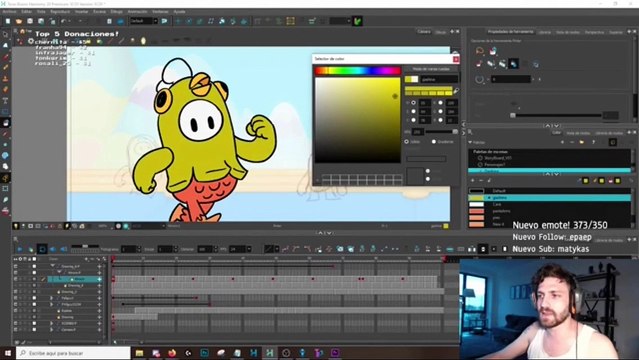The height and width of the screenshot is (360, 639).
Task: Open the Animación menu
Action: click(137, 12)
